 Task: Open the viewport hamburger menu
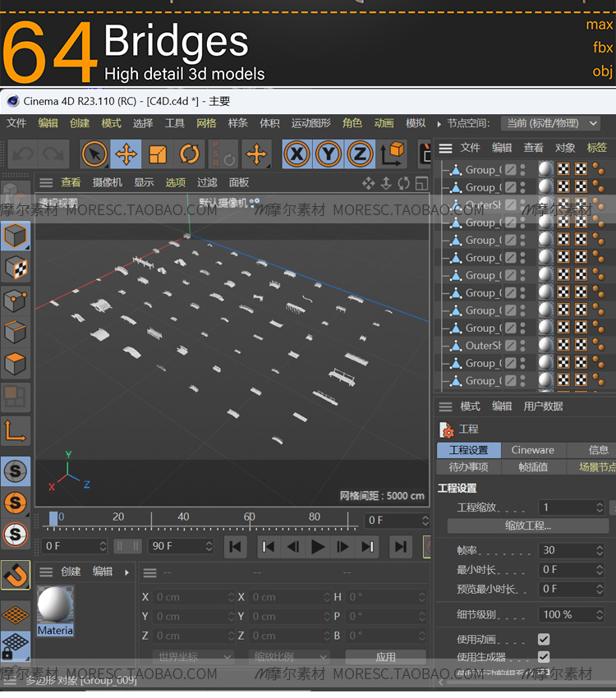(x=46, y=182)
